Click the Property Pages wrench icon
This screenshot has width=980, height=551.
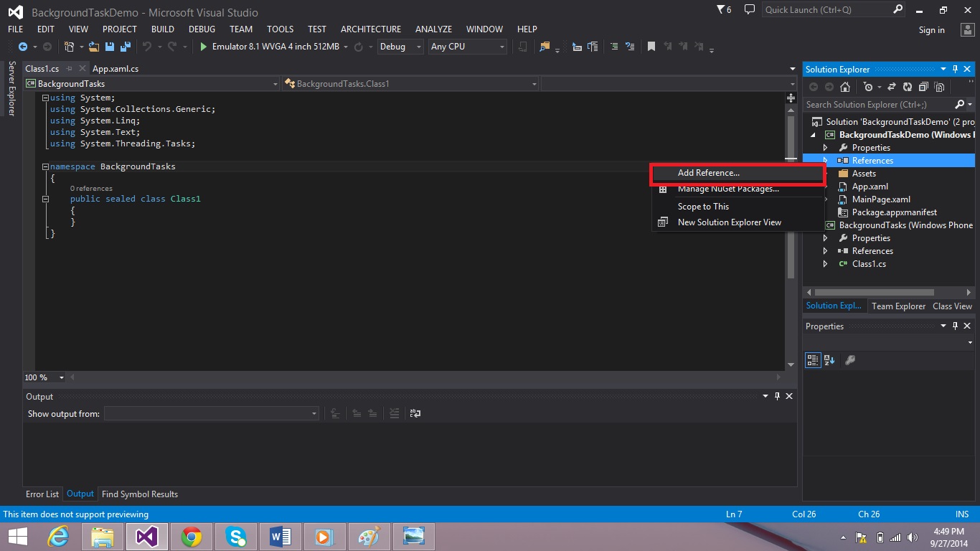tap(850, 360)
